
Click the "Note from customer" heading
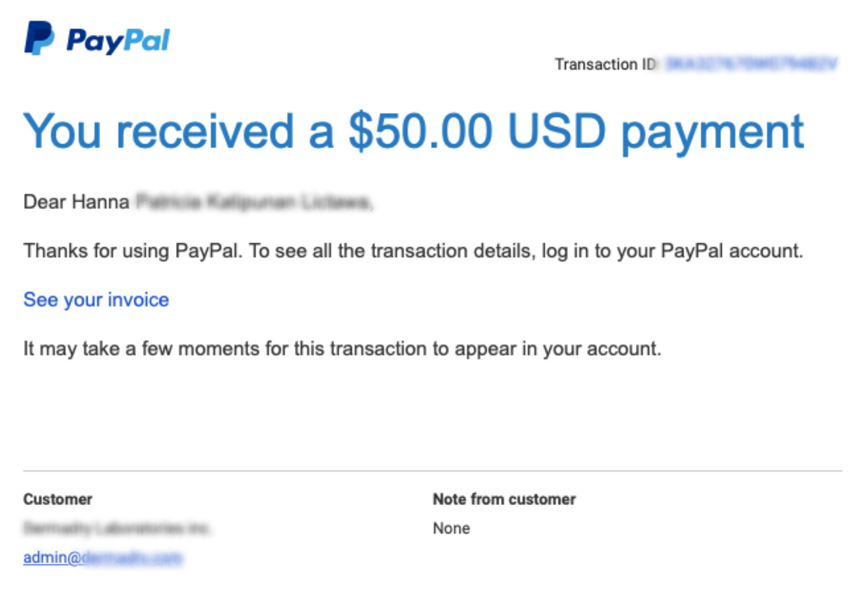pyautogui.click(x=504, y=499)
